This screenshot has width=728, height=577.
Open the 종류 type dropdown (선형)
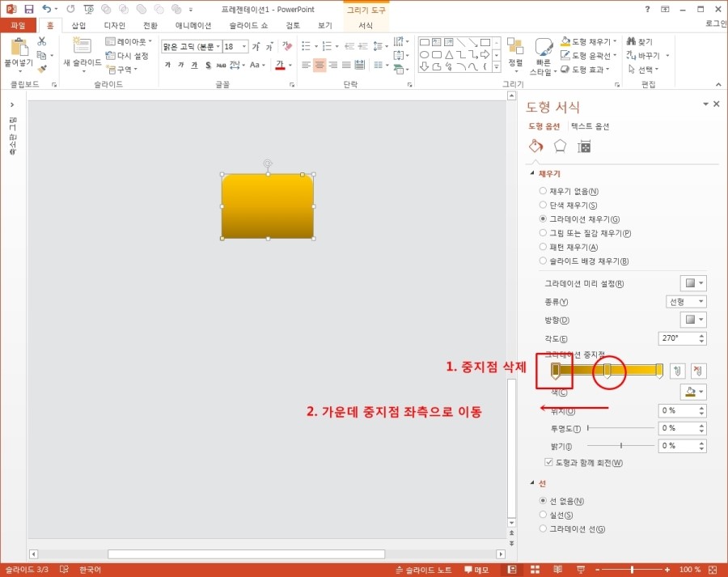686,302
